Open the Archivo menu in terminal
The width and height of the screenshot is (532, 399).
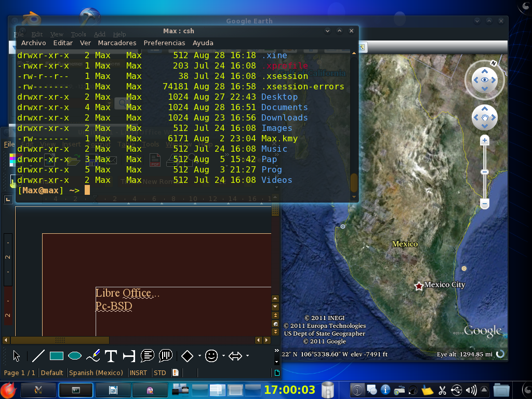[x=34, y=43]
